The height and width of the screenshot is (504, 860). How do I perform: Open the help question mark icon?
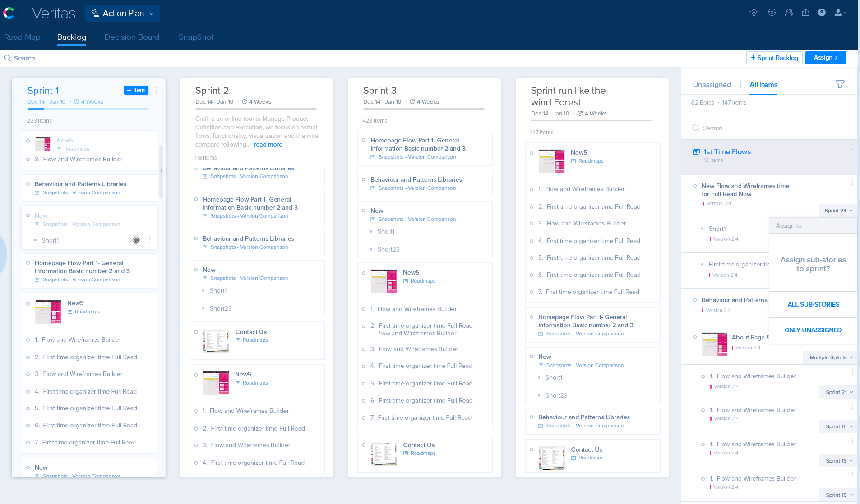[822, 13]
